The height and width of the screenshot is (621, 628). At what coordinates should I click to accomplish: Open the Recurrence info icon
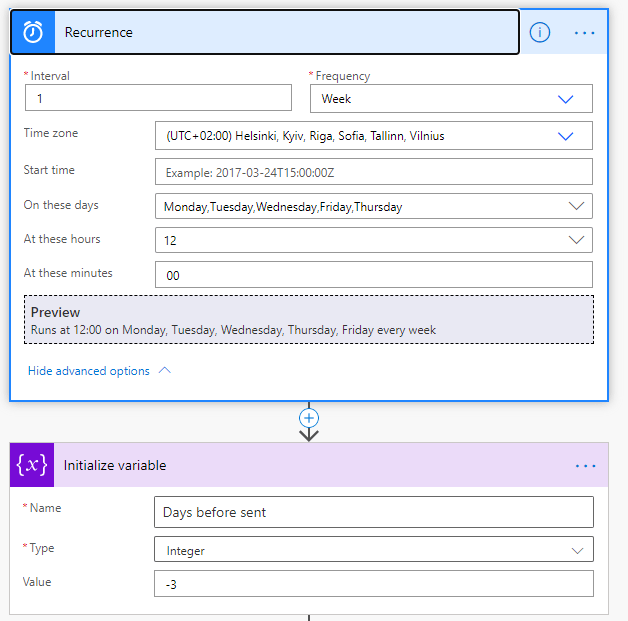pyautogui.click(x=540, y=32)
